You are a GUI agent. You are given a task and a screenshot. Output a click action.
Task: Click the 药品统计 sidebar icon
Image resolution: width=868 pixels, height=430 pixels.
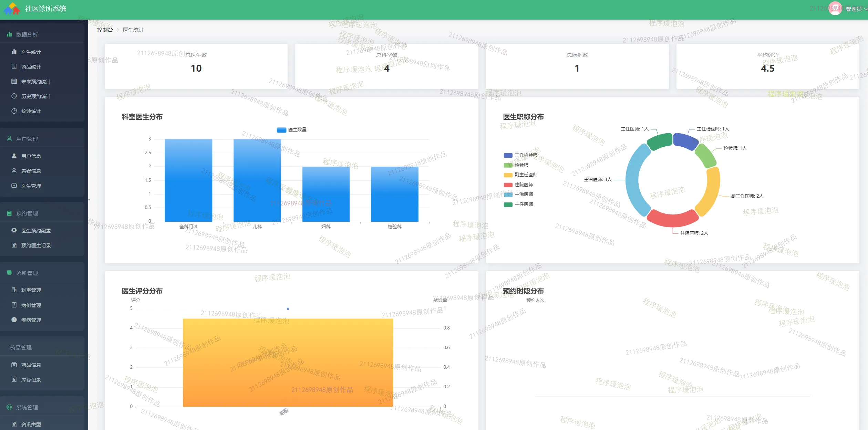(x=14, y=66)
